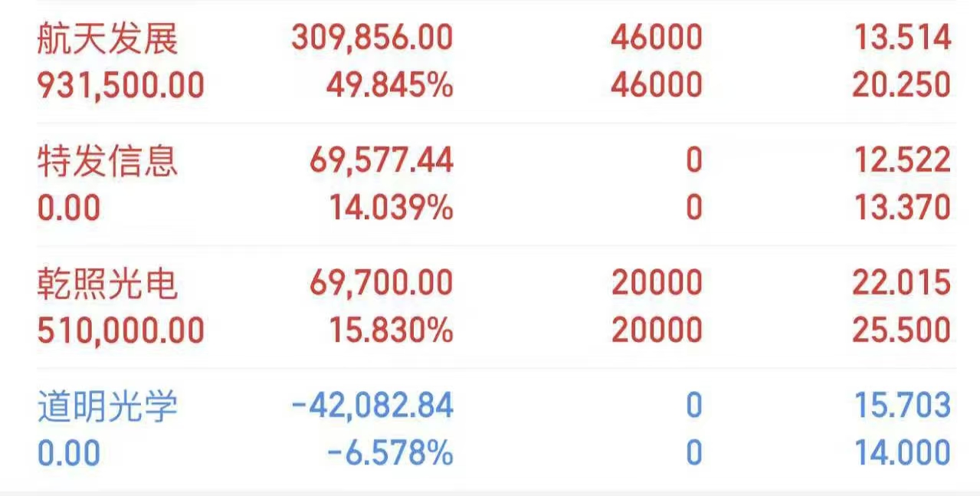
Task: Click 特发信息 profit 69,577.44
Action: coord(381,161)
